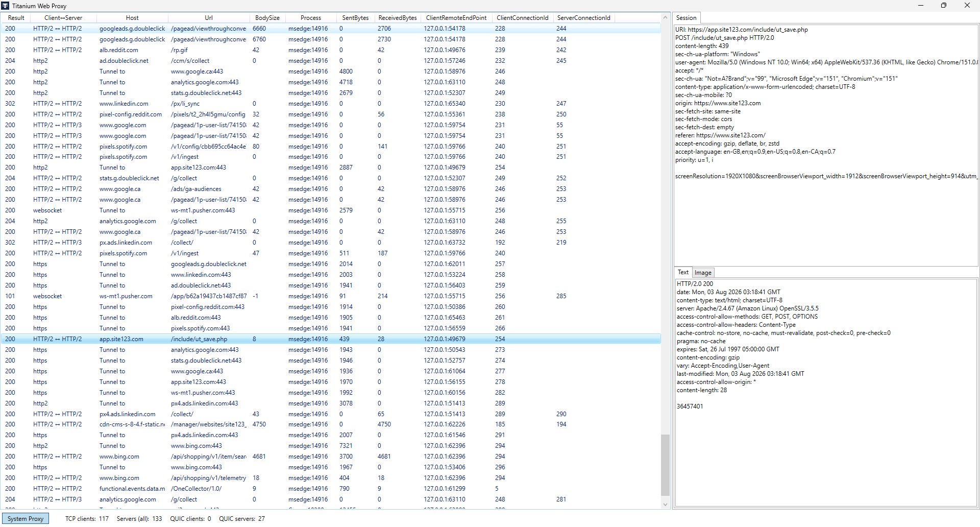Click the session list scroll up arrow
980x527 pixels.
coord(665,18)
